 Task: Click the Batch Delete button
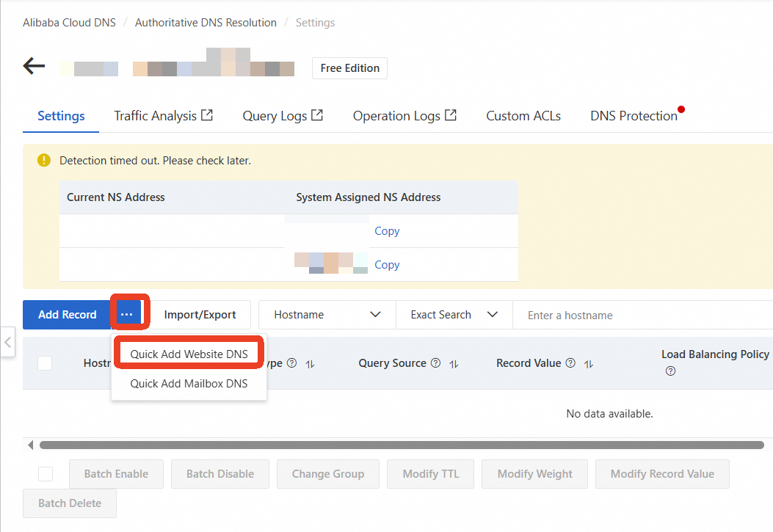[x=70, y=503]
